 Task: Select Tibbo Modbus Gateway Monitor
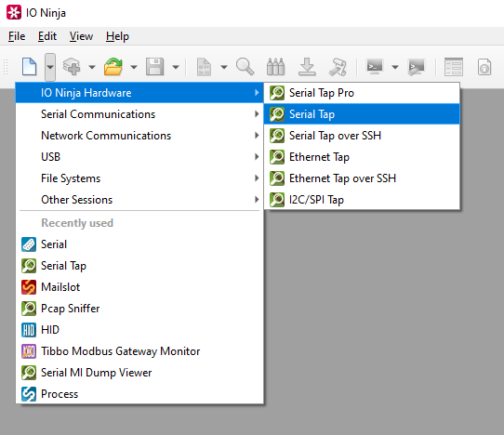point(139,351)
